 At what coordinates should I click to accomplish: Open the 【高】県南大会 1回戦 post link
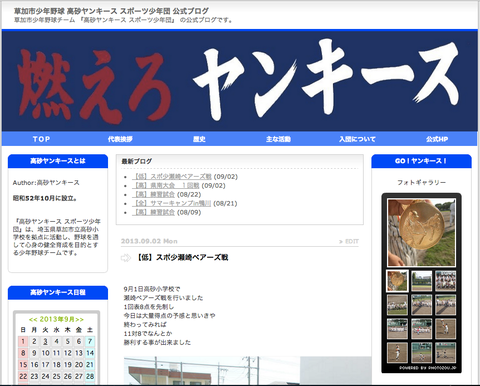166,186
